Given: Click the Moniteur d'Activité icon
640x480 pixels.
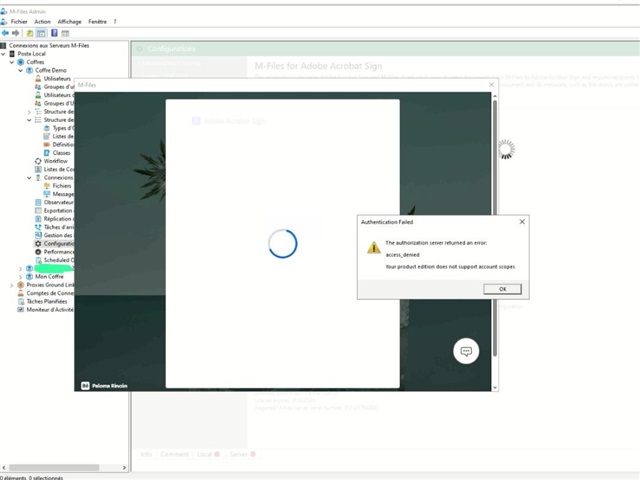Looking at the screenshot, I should pyautogui.click(x=21, y=309).
